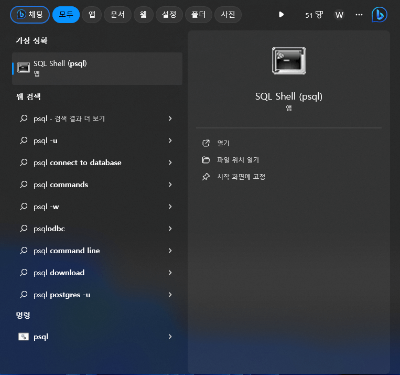Expand chevron for 'psql command line'
400x375 pixels.
170,251
